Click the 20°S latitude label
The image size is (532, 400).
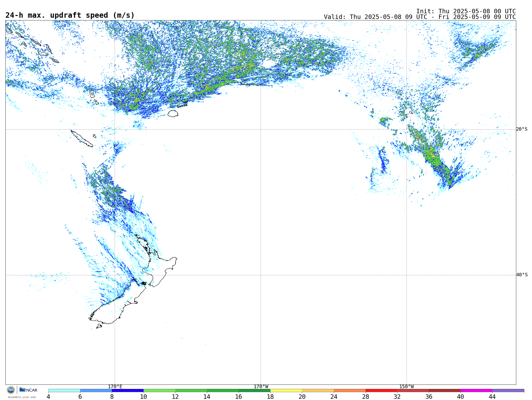[x=522, y=129]
